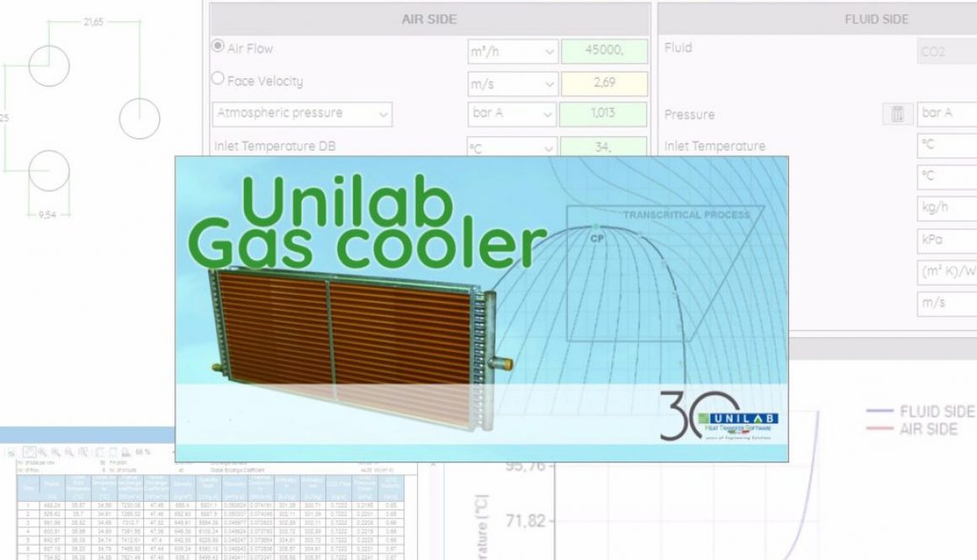Open the Pressure calculator icon on Fluid Side
This screenshot has width=977, height=560.
click(x=898, y=114)
